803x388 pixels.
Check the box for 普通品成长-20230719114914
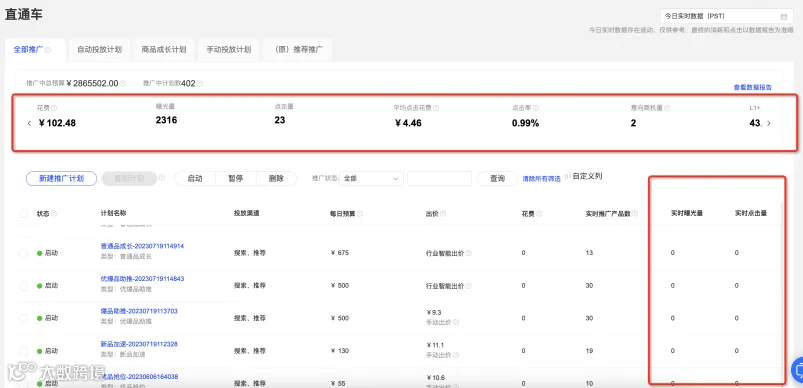[x=24, y=253]
